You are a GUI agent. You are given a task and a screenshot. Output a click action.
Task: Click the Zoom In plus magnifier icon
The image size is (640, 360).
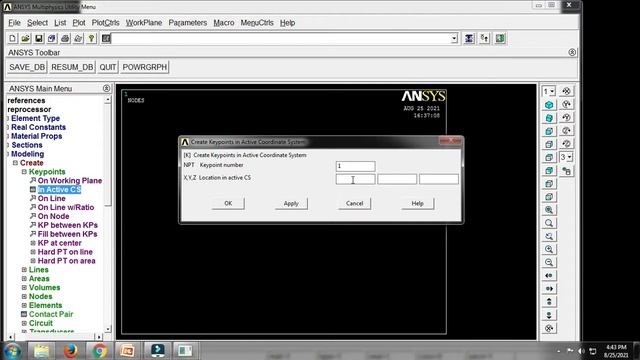(549, 249)
